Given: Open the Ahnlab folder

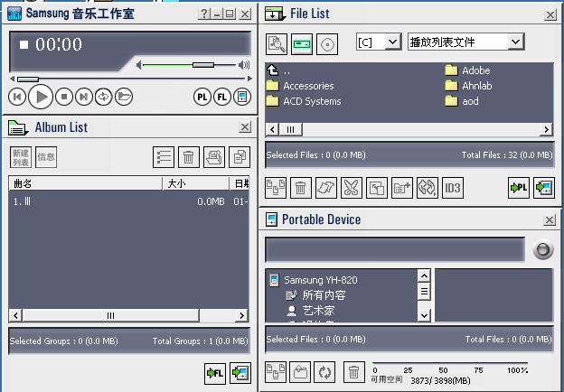Looking at the screenshot, I should click(468, 86).
